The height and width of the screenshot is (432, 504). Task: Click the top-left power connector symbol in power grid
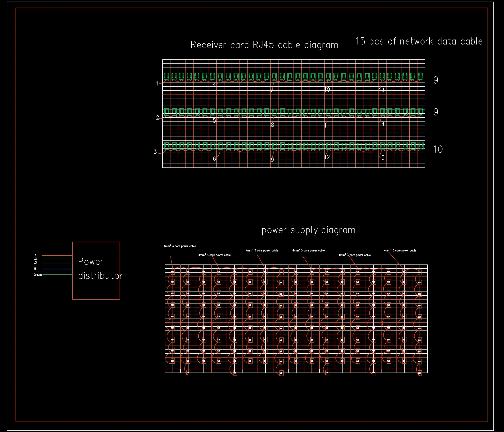173,272
